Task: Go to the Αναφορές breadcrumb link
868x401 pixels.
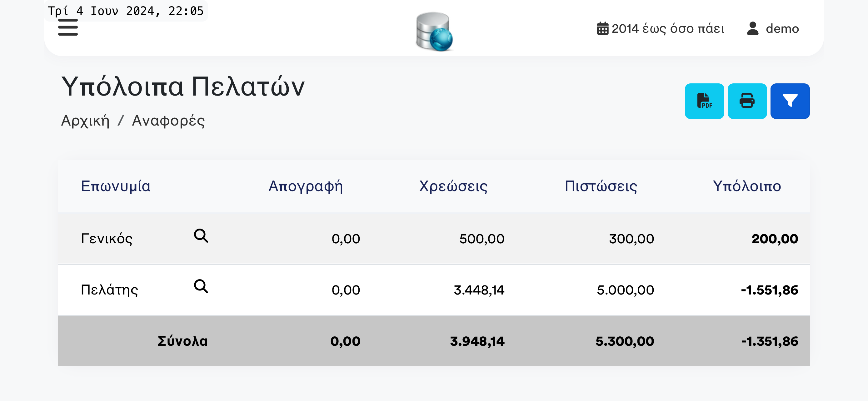Action: click(168, 121)
